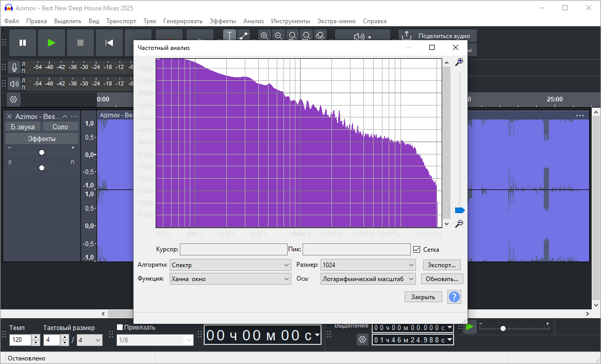Open selection end time format dropdown
The width and height of the screenshot is (601, 364).
coord(449,340)
